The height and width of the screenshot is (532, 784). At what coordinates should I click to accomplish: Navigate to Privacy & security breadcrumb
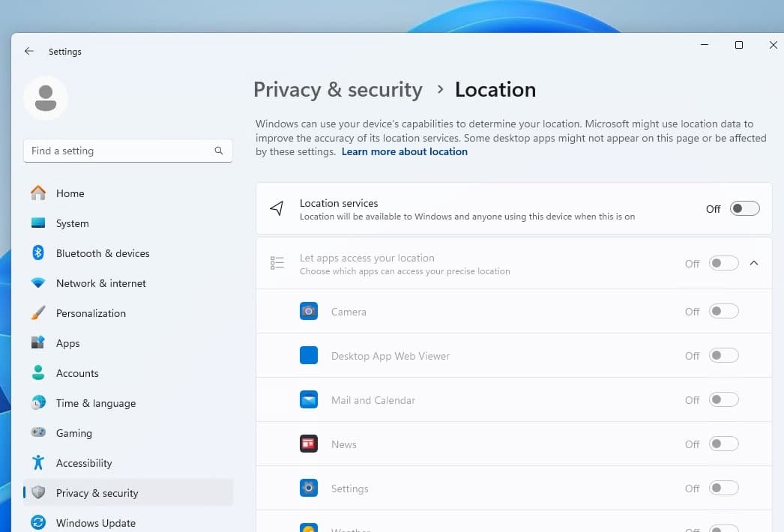point(337,90)
